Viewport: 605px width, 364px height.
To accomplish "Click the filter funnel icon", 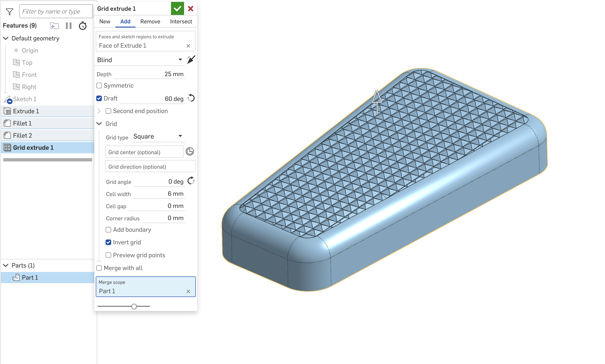I will click(10, 11).
